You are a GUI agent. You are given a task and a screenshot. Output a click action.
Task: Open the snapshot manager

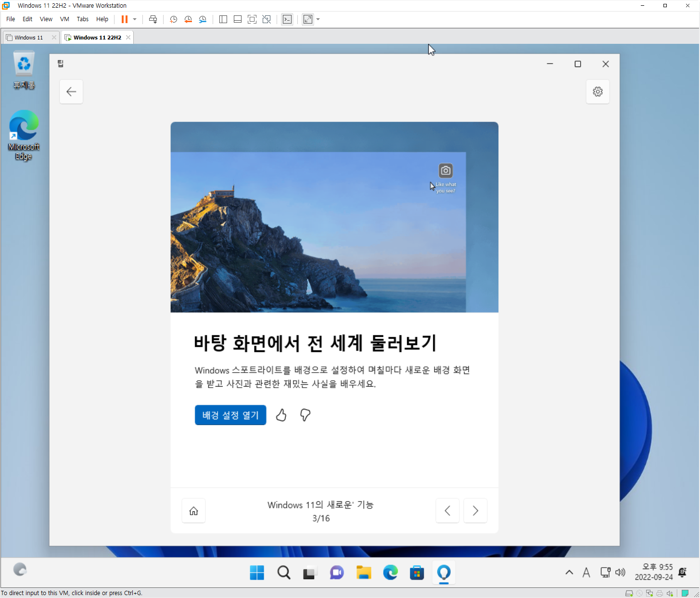point(203,19)
